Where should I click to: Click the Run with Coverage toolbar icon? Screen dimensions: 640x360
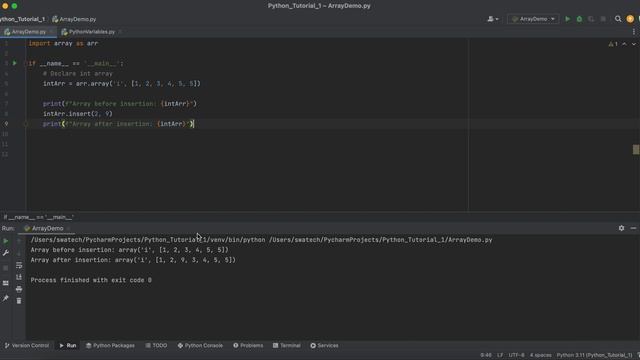(x=591, y=19)
